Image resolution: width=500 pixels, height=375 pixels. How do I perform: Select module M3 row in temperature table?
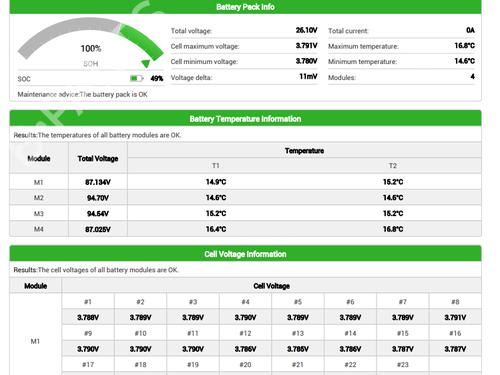(x=245, y=213)
